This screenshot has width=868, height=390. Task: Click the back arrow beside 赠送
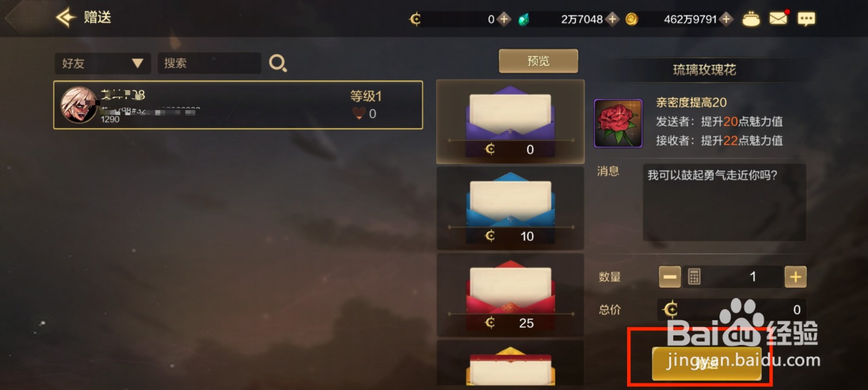[x=66, y=17]
